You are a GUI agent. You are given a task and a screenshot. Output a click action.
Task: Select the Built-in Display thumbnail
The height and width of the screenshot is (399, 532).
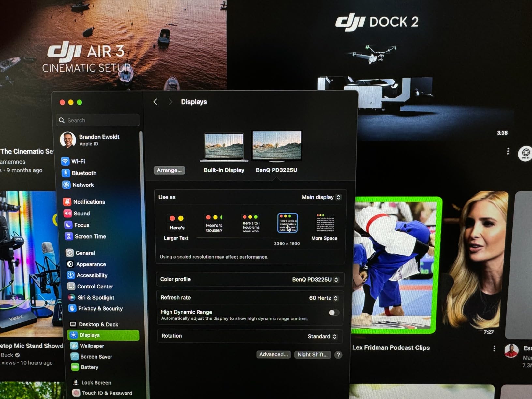pyautogui.click(x=224, y=147)
